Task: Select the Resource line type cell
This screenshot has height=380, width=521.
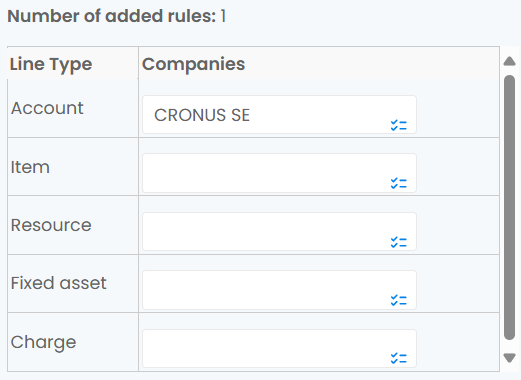Action: (73, 225)
